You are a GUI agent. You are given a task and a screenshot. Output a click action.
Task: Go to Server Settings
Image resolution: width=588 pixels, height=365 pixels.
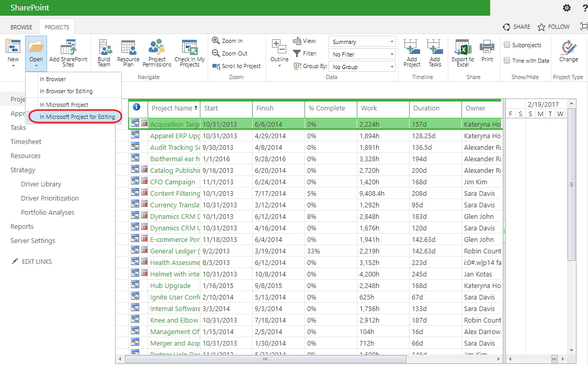32,241
